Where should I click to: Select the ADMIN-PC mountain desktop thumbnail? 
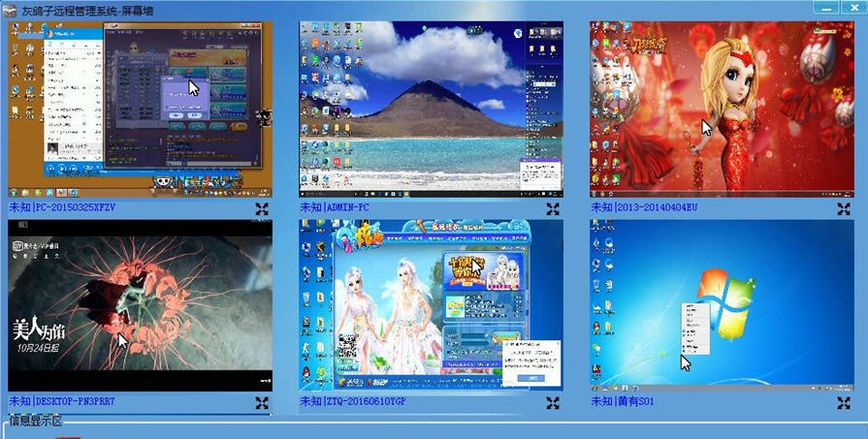[x=431, y=109]
